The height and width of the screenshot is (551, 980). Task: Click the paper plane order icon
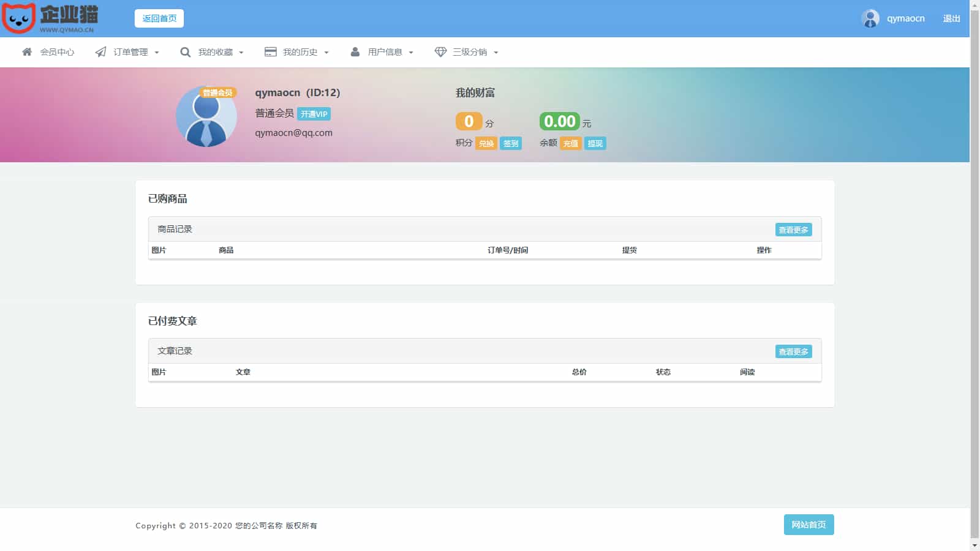(x=100, y=52)
